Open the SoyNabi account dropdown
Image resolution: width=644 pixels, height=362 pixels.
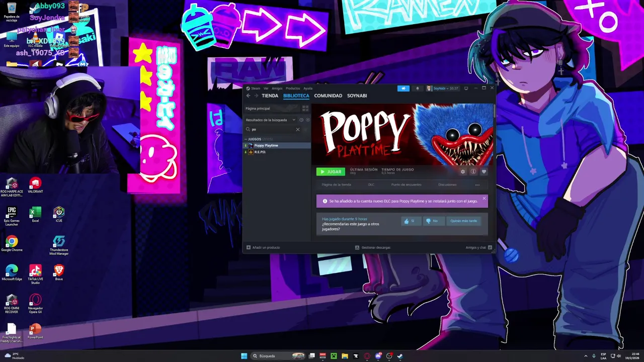click(442, 88)
